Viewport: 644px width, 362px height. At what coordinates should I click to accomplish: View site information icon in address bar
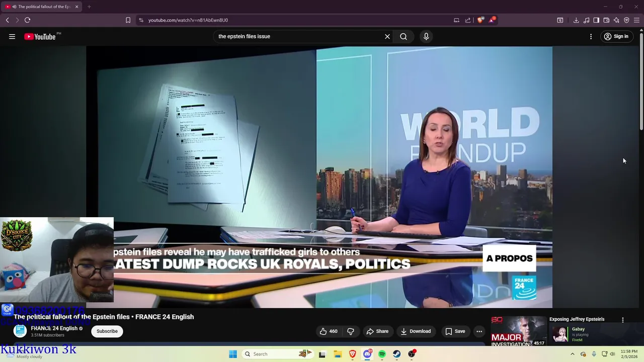[x=141, y=20]
